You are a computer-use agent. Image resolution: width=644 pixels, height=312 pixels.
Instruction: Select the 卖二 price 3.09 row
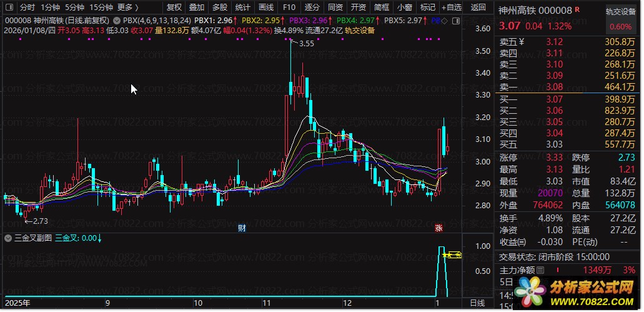pyautogui.click(x=568, y=76)
